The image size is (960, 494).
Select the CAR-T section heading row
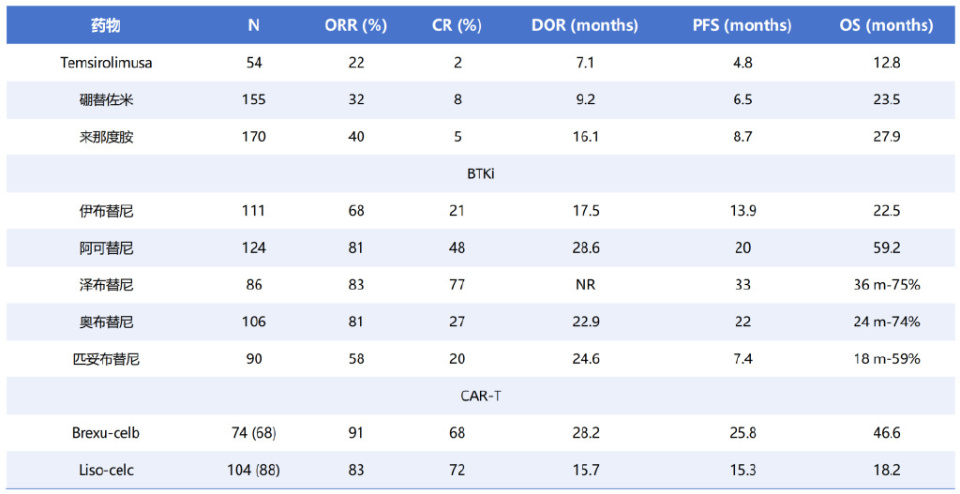point(480,396)
